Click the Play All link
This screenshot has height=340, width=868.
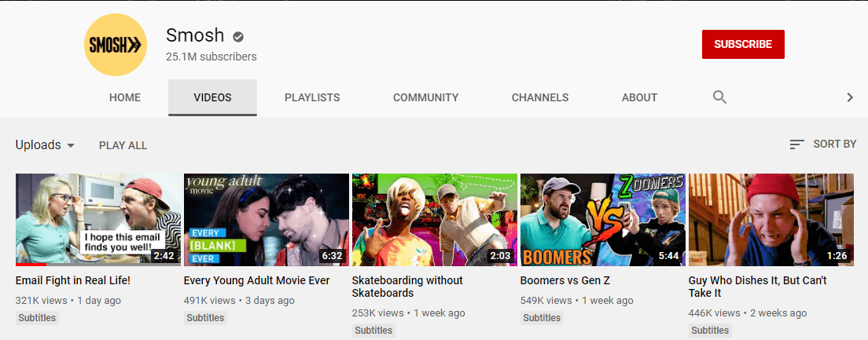pyautogui.click(x=123, y=145)
